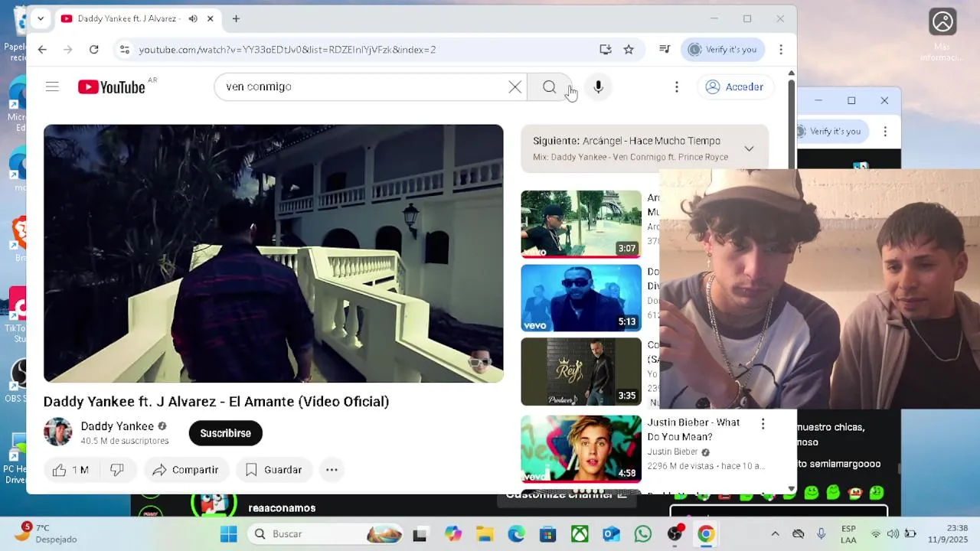Open Microsoft Edge from the taskbar
The image size is (980, 551).
[x=516, y=534]
